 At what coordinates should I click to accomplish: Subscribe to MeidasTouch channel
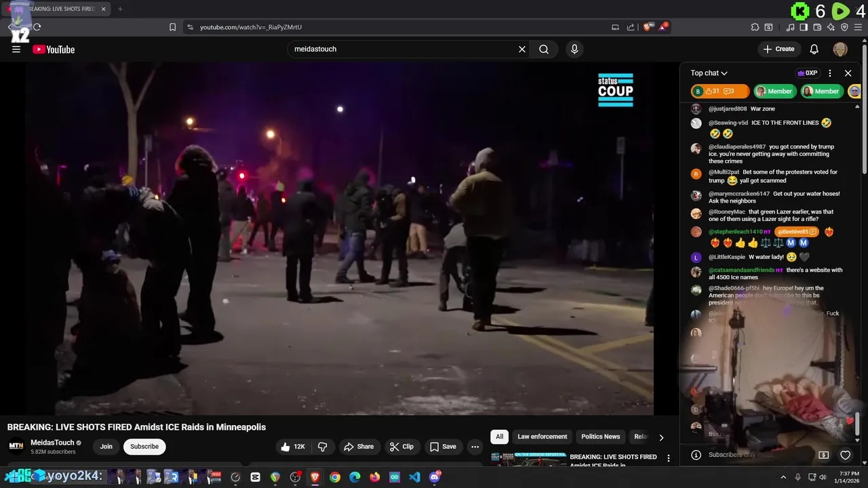click(144, 447)
